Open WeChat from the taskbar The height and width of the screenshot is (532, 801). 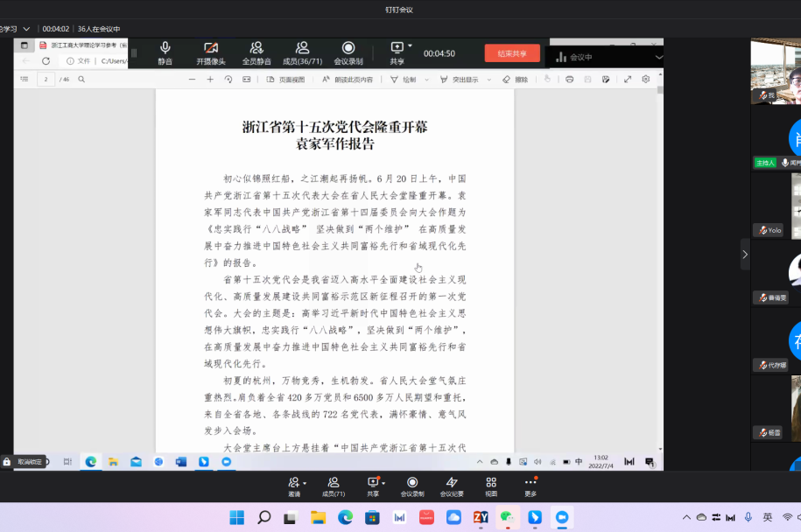pyautogui.click(x=506, y=518)
